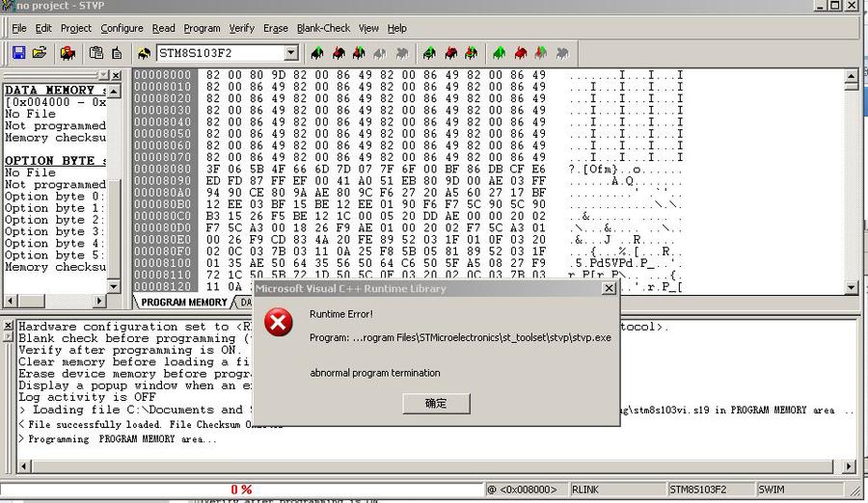Click the Program current tab icon (first red butterfly)

(339, 53)
